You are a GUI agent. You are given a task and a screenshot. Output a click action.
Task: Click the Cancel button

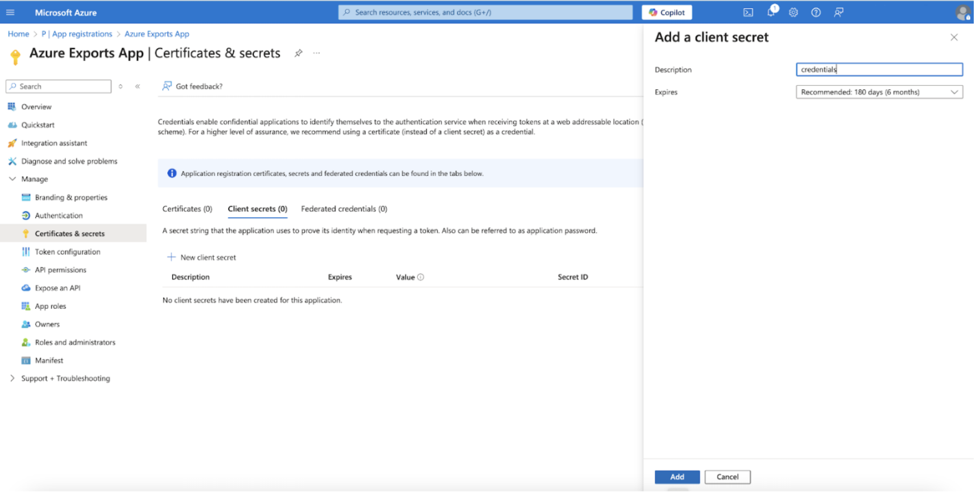click(727, 477)
